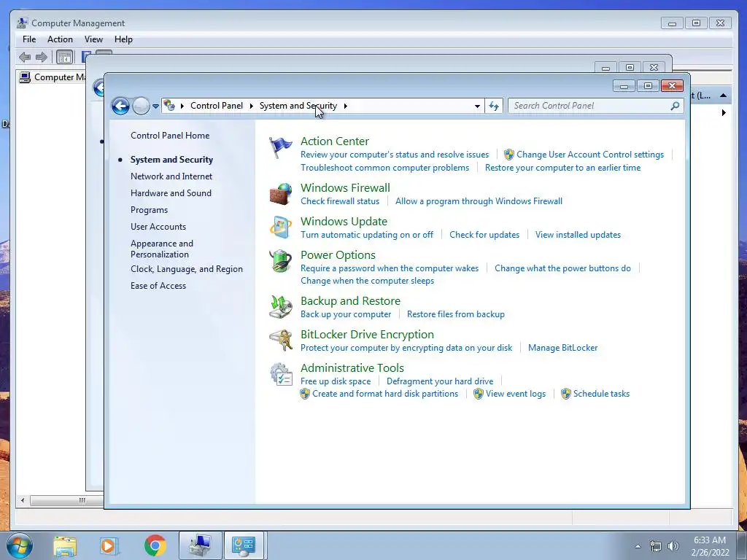Open Clock, Language, and Region
Screen dimensions: 747x560
187,269
